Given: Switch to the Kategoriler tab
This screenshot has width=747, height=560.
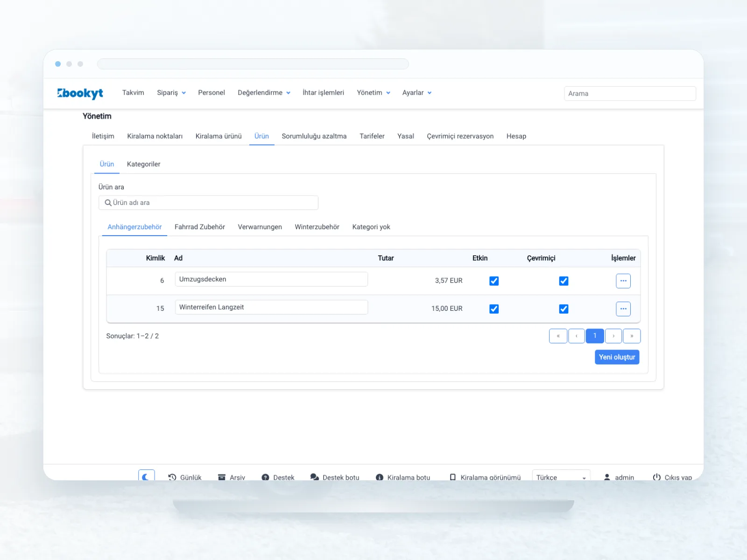Looking at the screenshot, I should [x=143, y=164].
